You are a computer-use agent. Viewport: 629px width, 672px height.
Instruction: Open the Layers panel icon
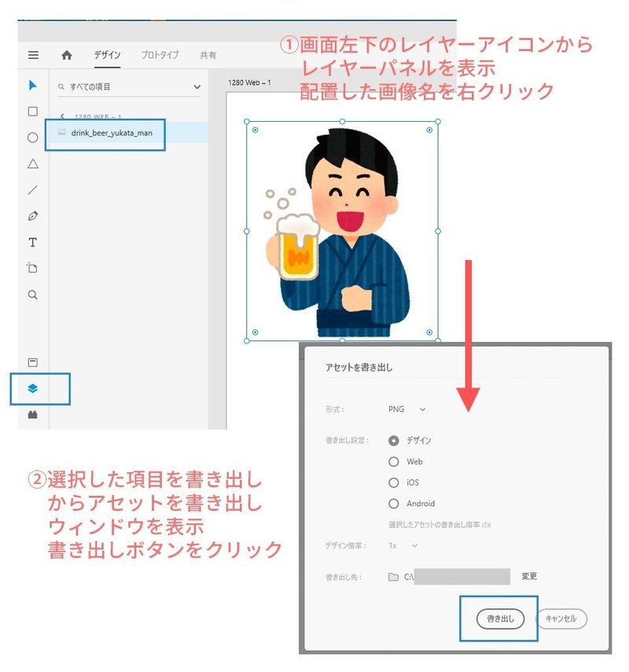(x=32, y=388)
